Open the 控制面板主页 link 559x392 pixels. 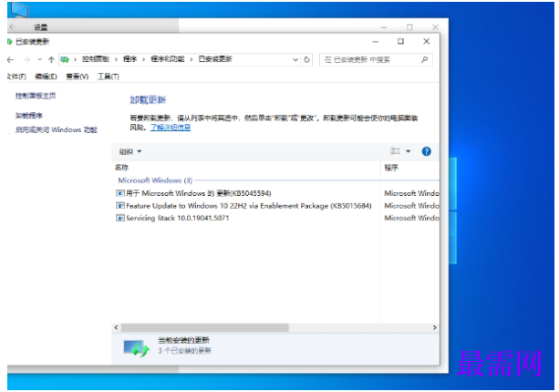(36, 96)
